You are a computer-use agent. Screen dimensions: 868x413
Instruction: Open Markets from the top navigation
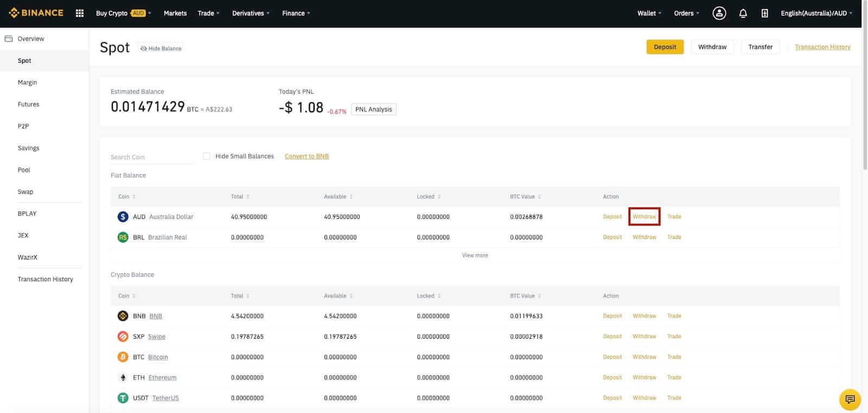(175, 13)
